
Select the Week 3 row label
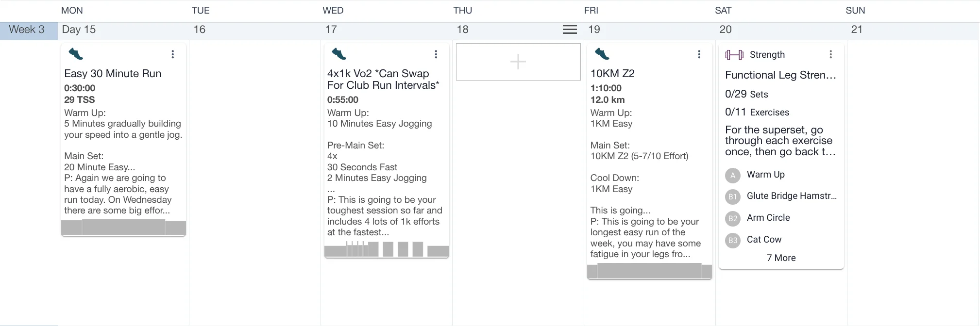tap(27, 30)
